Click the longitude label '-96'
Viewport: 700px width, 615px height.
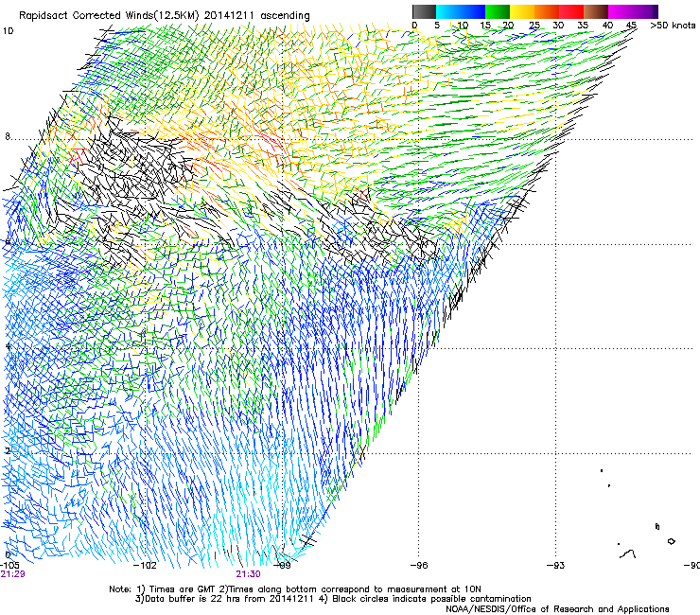coord(419,565)
